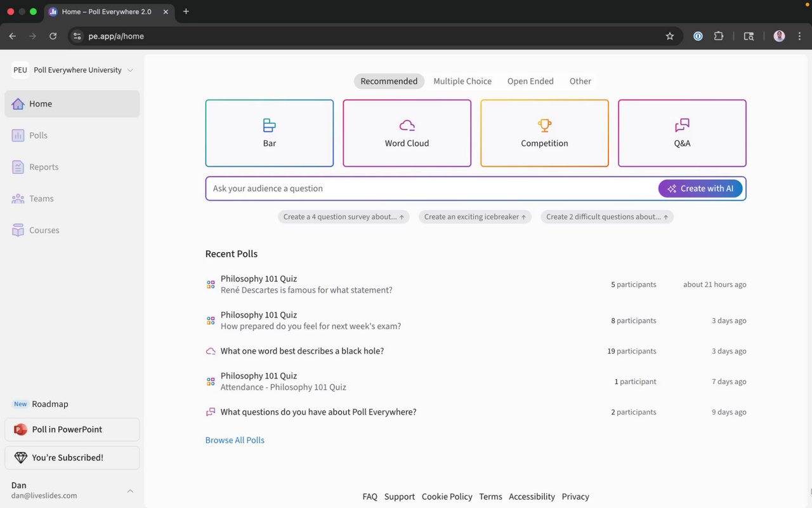Open the Support footer link
The height and width of the screenshot is (508, 812).
[400, 497]
